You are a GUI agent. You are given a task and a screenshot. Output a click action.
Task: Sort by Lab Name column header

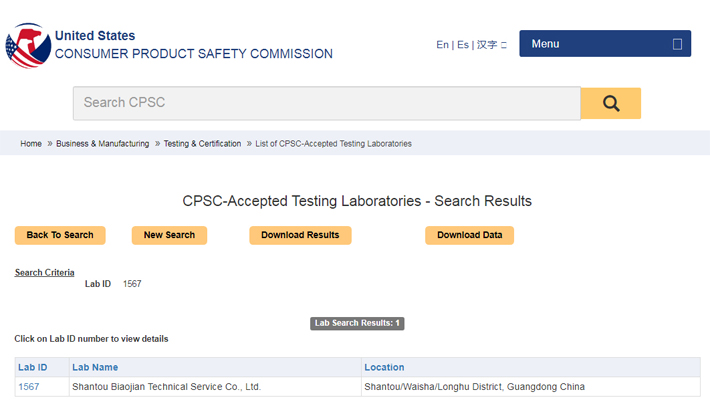pos(95,367)
